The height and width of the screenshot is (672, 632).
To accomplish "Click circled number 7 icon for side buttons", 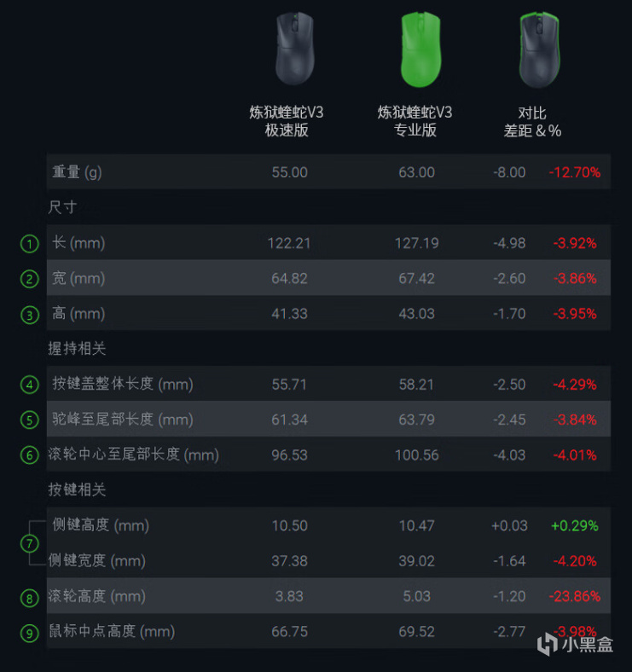I will [30, 543].
